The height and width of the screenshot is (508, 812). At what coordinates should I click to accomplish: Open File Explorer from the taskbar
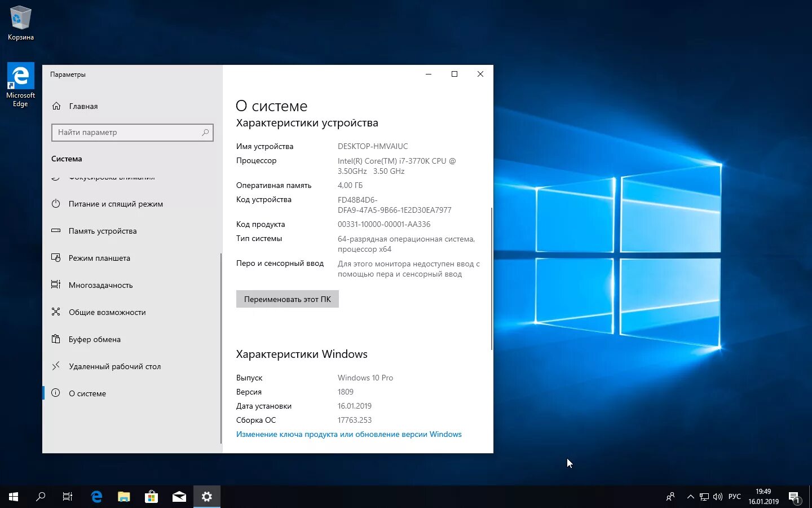124,497
